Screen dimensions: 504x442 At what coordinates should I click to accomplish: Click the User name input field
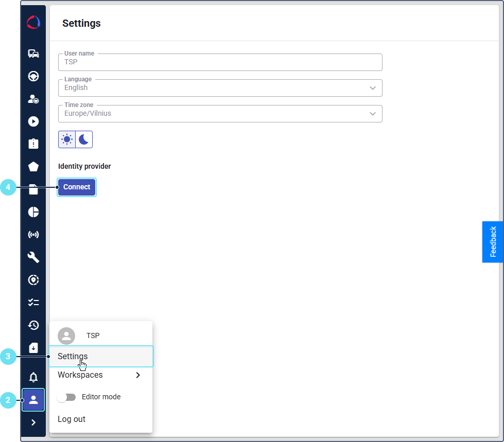[x=220, y=62]
